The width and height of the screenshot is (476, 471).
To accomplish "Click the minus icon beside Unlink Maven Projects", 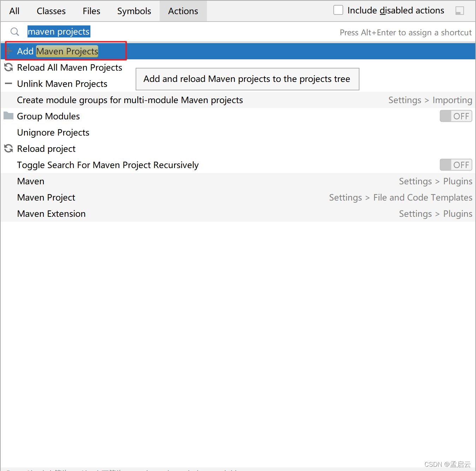I will click(x=8, y=84).
